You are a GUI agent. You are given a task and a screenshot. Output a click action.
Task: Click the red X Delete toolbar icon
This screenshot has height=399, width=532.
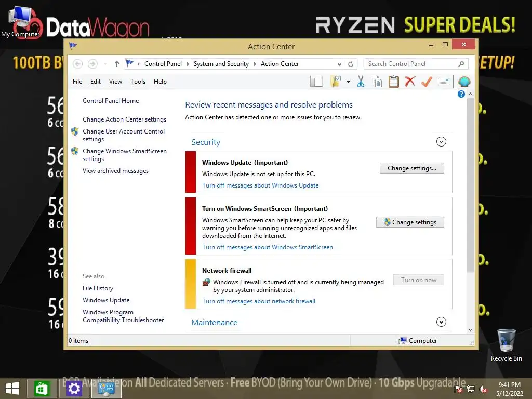pyautogui.click(x=410, y=82)
